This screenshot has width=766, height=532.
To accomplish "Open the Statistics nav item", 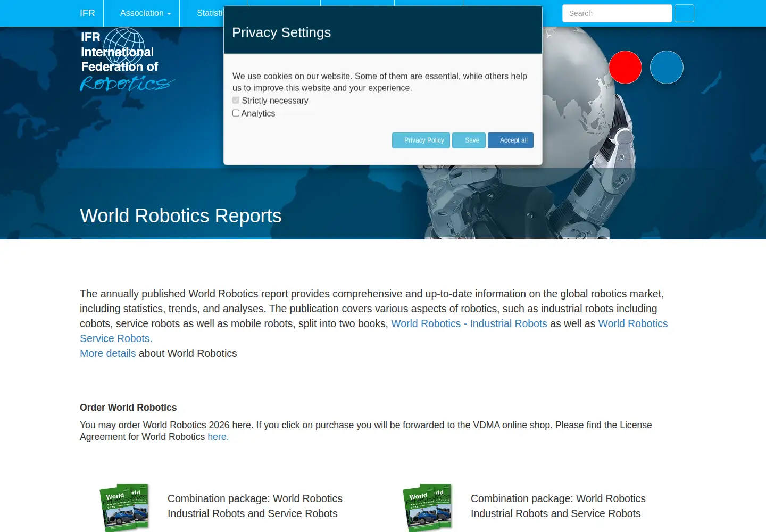I will tap(211, 13).
